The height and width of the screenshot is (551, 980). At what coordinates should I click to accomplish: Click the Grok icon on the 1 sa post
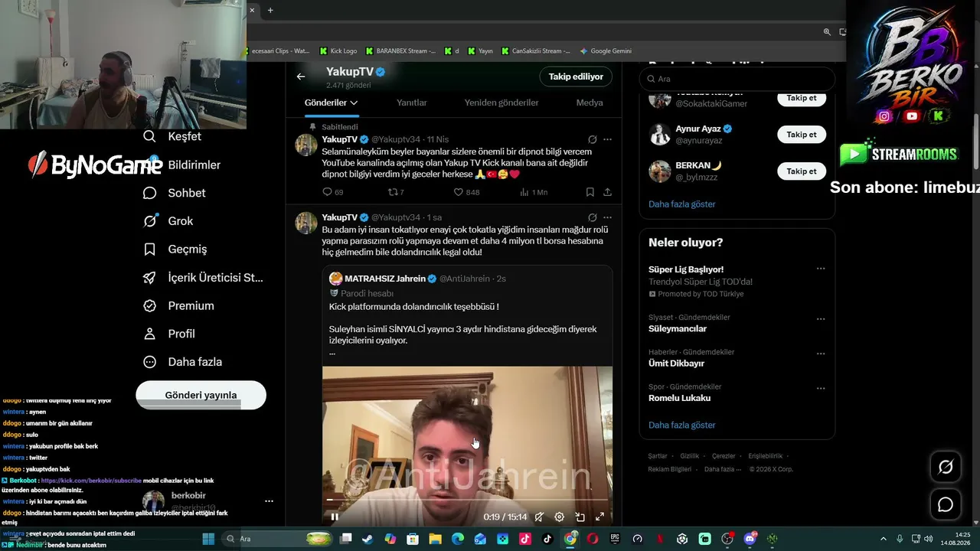[x=592, y=217]
